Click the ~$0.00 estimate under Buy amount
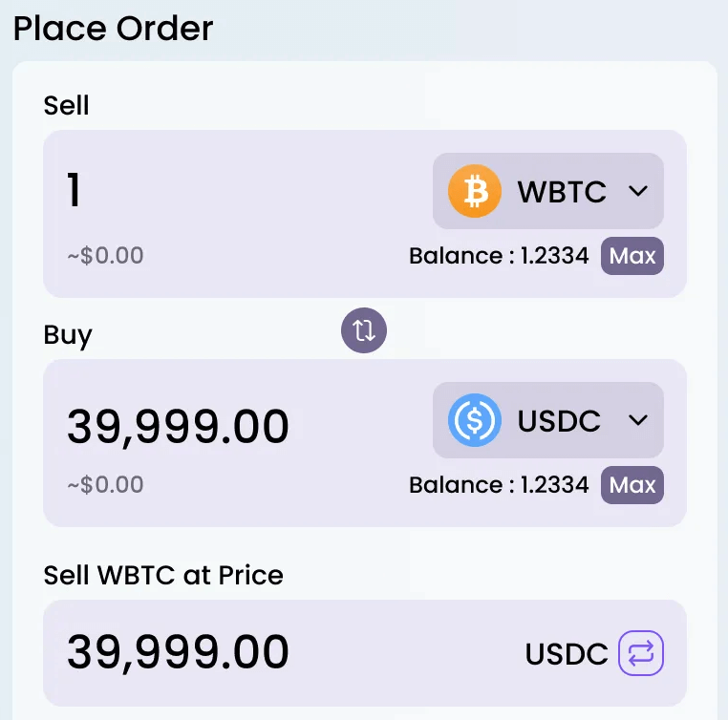 pos(105,485)
